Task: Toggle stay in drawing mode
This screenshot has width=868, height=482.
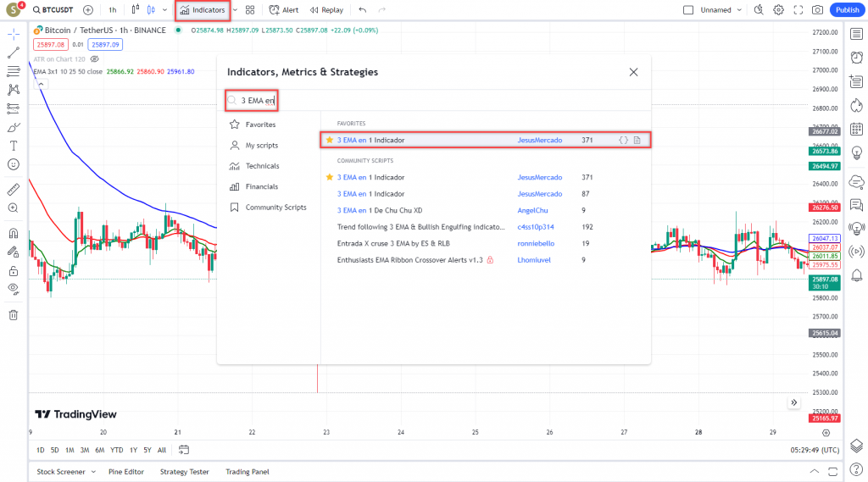Action: point(14,252)
